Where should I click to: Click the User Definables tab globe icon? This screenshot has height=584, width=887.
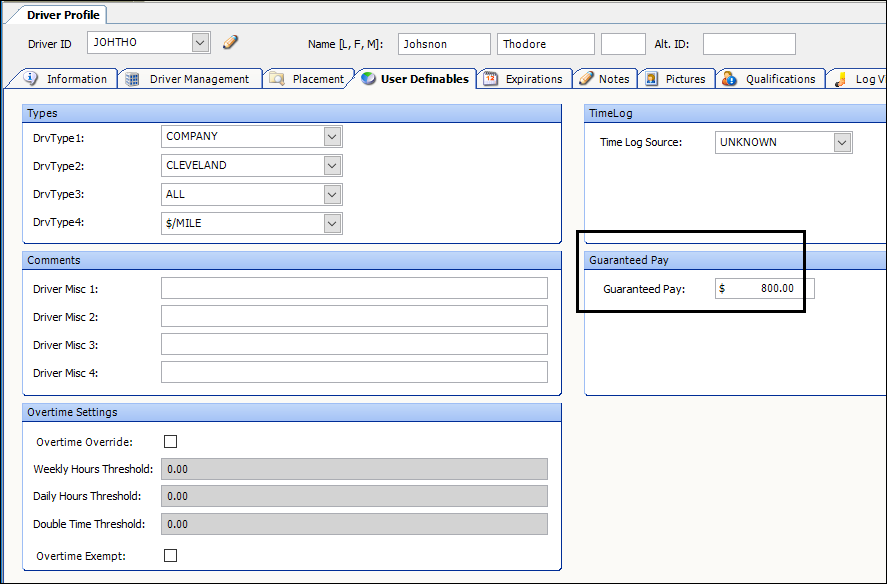click(368, 79)
